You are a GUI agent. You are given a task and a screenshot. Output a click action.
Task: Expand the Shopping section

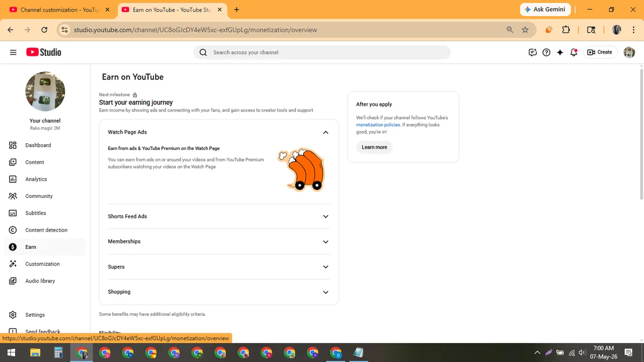[326, 292]
